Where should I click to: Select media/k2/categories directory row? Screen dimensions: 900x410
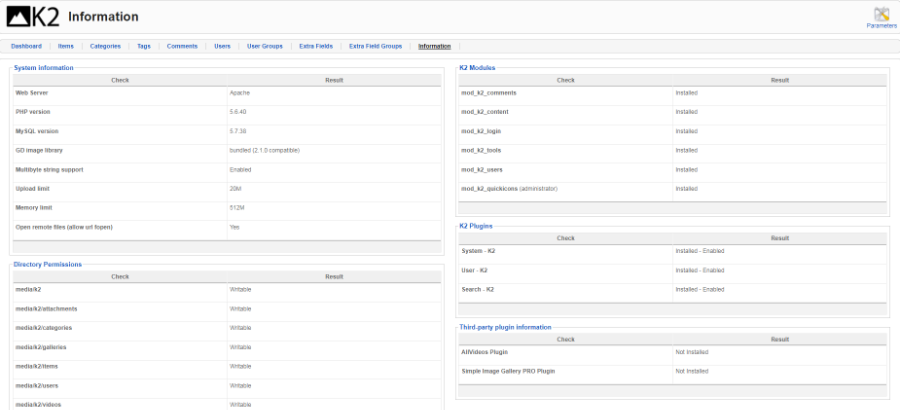tap(227, 328)
